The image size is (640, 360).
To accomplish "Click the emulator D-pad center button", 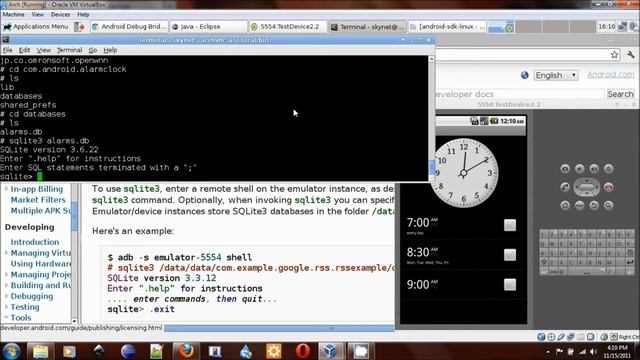I will [587, 187].
